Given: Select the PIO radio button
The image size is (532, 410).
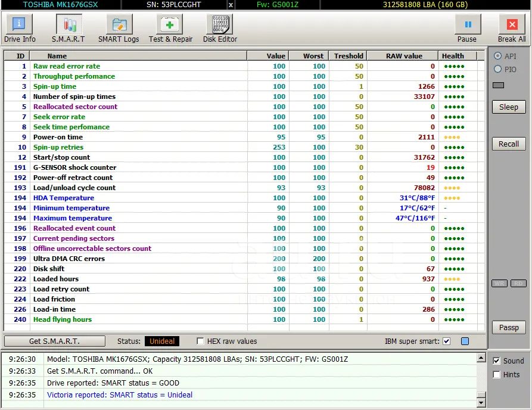Looking at the screenshot, I should point(497,69).
